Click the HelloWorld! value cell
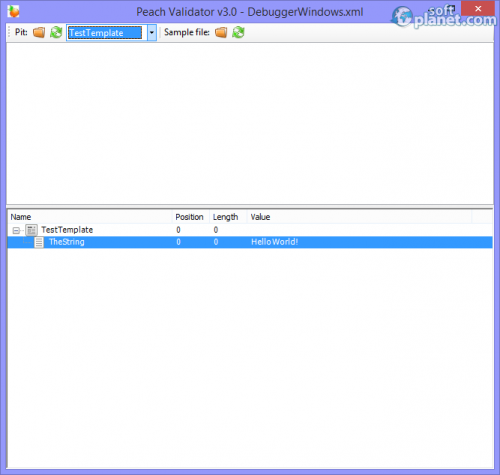 coord(275,242)
